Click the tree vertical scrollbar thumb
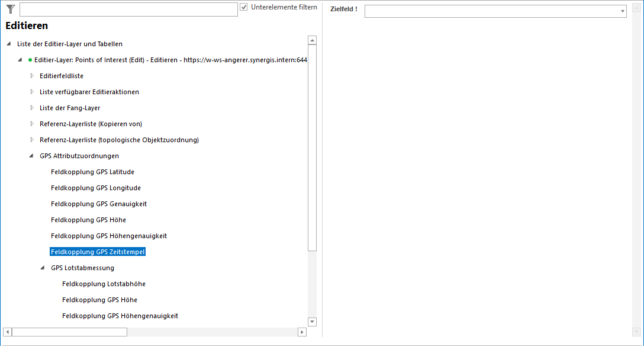The image size is (644, 346). tap(312, 148)
